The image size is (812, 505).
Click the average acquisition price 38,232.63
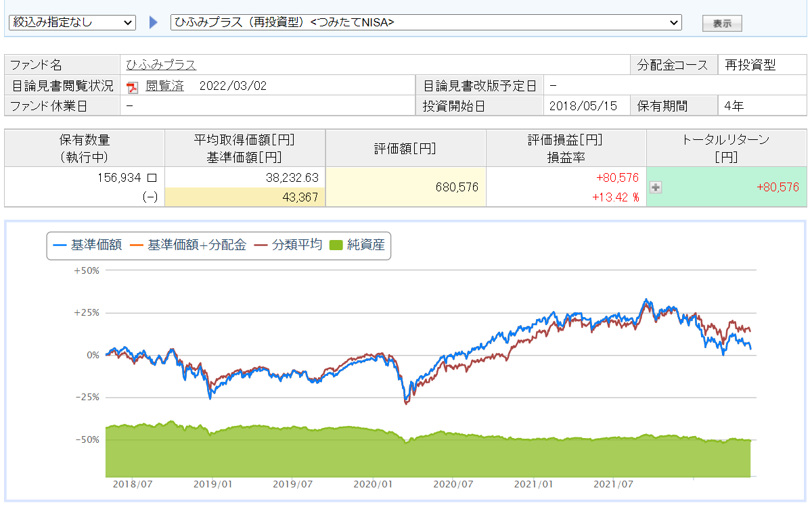292,177
